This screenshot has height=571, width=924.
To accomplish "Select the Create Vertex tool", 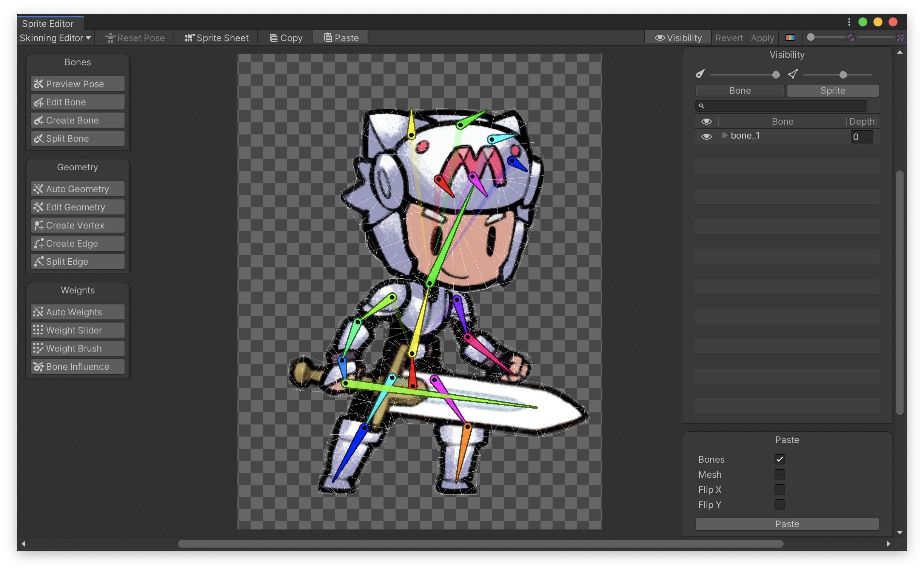I will click(x=77, y=225).
